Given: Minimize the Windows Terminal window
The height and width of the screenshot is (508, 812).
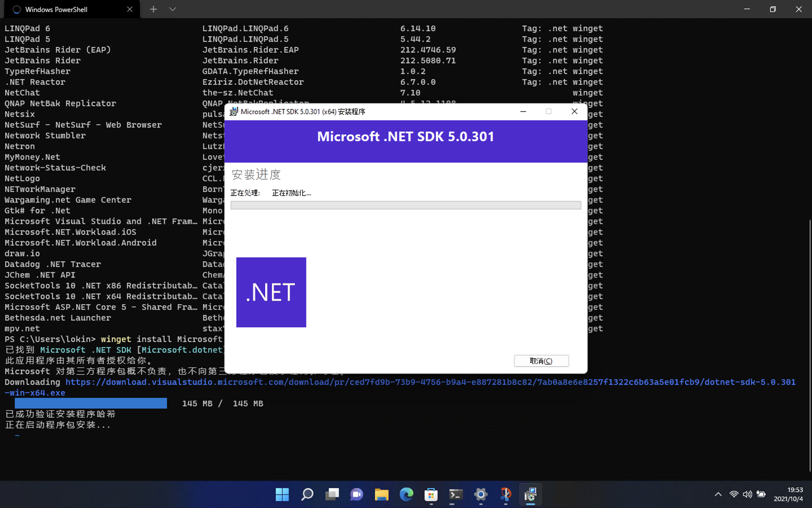Looking at the screenshot, I should (747, 9).
